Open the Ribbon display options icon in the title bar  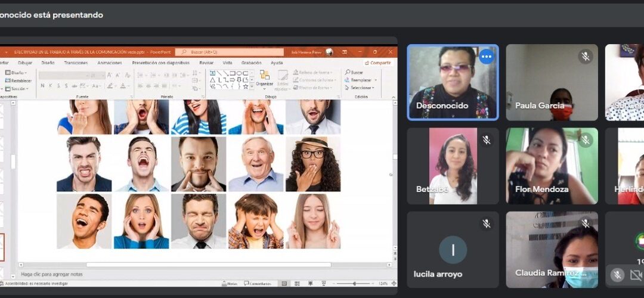click(x=344, y=52)
